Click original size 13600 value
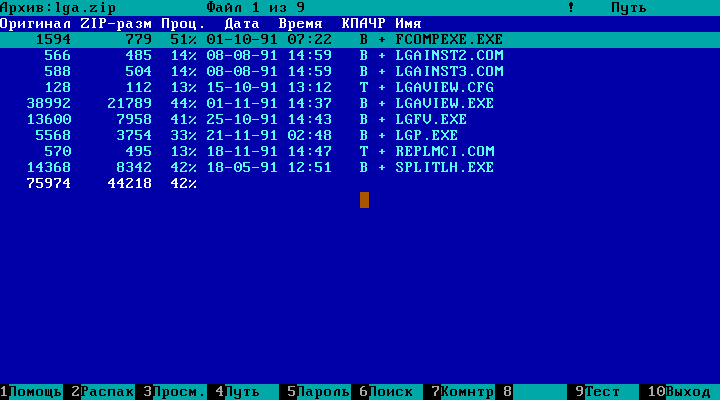This screenshot has height=400, width=720. click(49, 119)
